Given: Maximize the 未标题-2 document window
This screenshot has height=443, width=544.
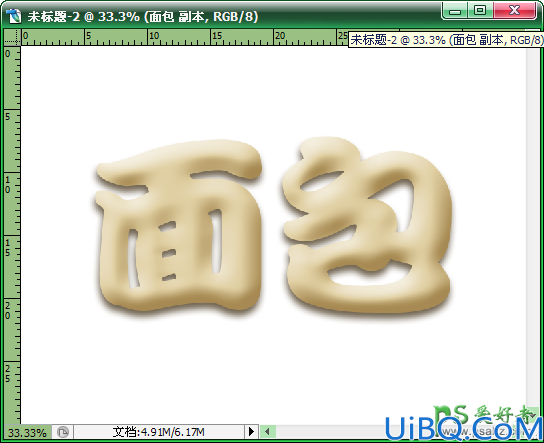Looking at the screenshot, I should (x=480, y=10).
